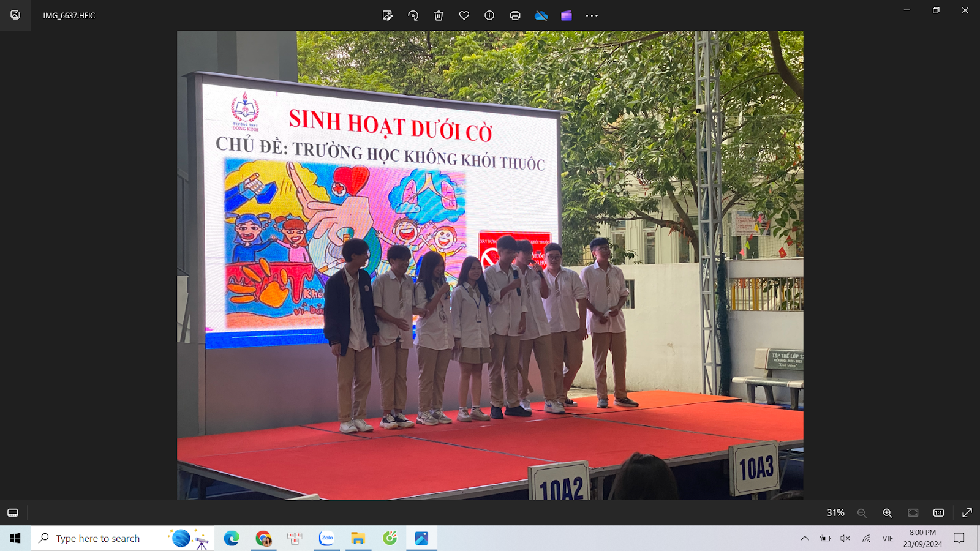Rotate the photo with the rotate icon

pyautogui.click(x=413, y=15)
